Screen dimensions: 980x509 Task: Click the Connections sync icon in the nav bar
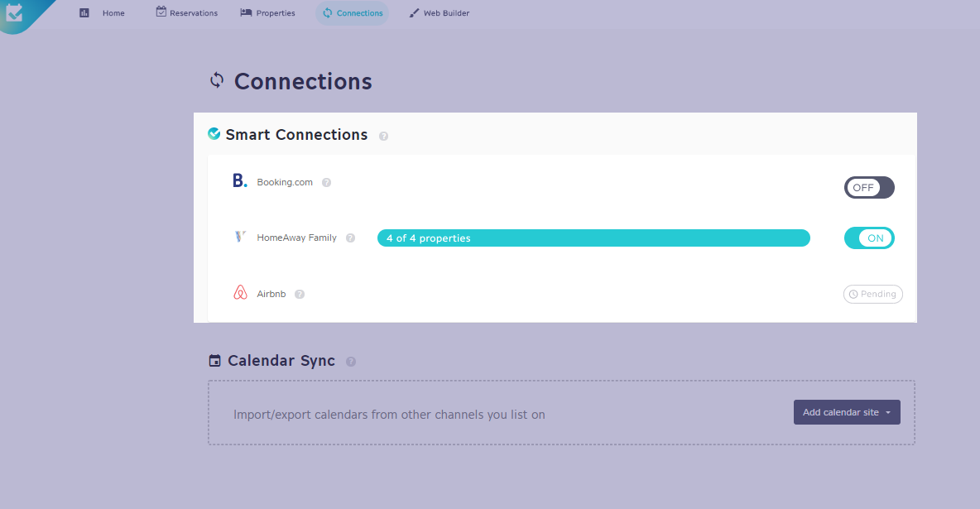coord(328,13)
